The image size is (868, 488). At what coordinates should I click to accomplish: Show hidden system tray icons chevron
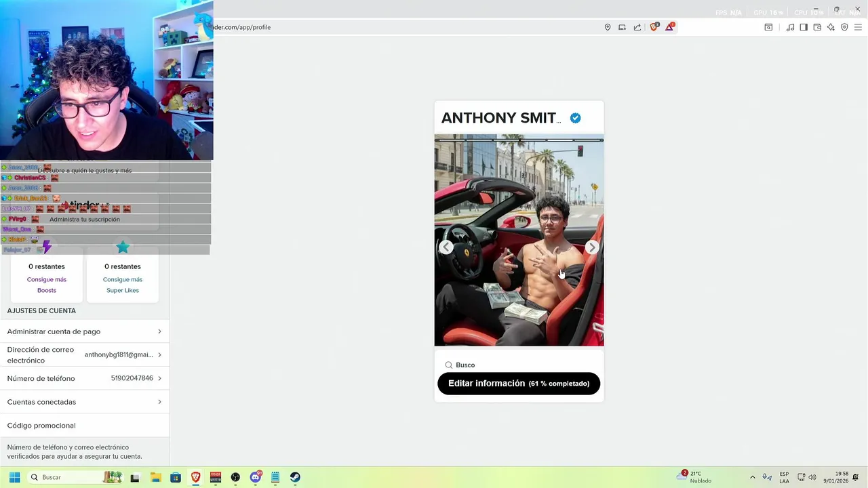(x=752, y=477)
